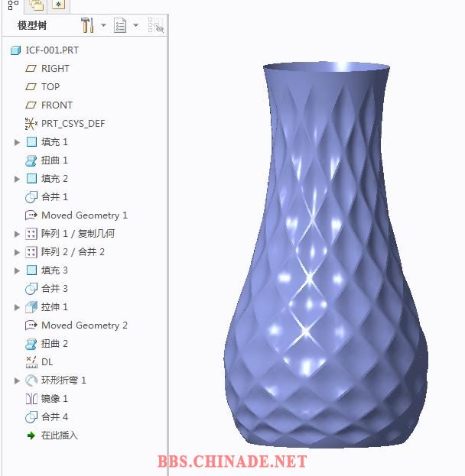Select the TOP plane label
This screenshot has height=476, width=465.
[50, 87]
